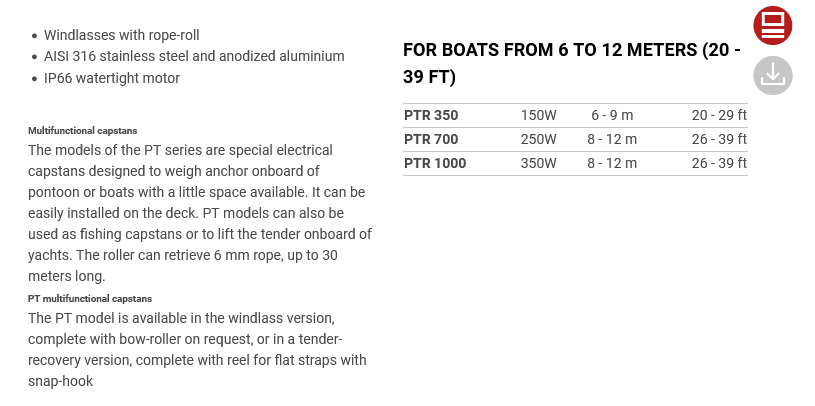The width and height of the screenshot is (815, 406).
Task: Select the PTR 350 model name
Action: click(x=431, y=115)
